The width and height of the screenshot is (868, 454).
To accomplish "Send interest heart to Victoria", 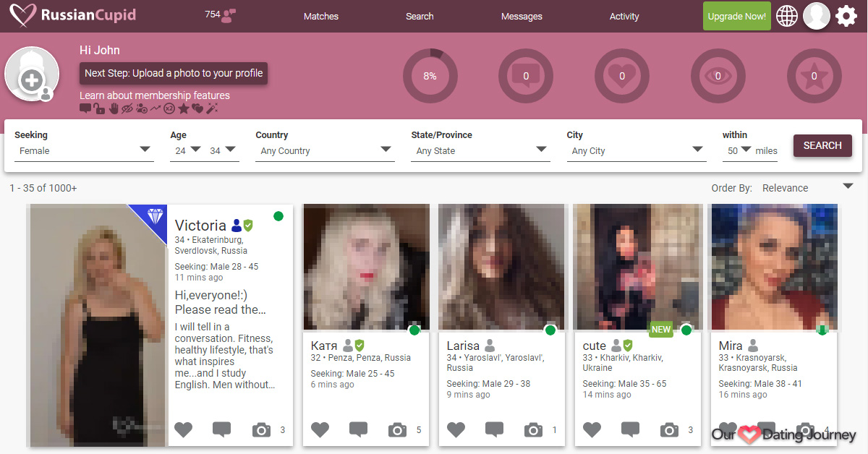I will pyautogui.click(x=184, y=429).
